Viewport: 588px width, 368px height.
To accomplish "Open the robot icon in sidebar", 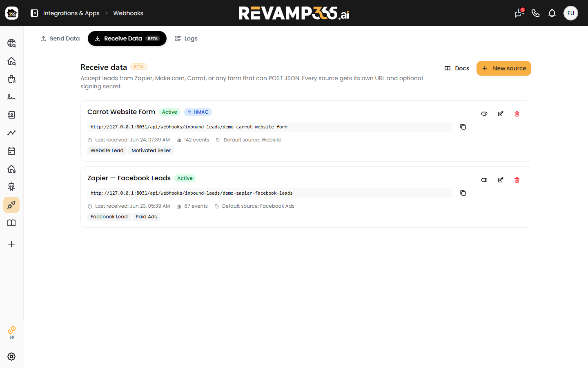I will coord(11,187).
